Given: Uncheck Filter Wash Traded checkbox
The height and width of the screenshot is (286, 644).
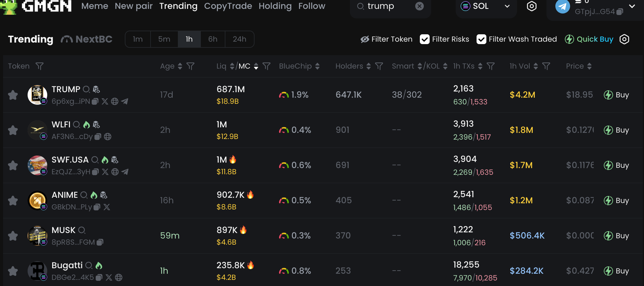Looking at the screenshot, I should pos(481,39).
